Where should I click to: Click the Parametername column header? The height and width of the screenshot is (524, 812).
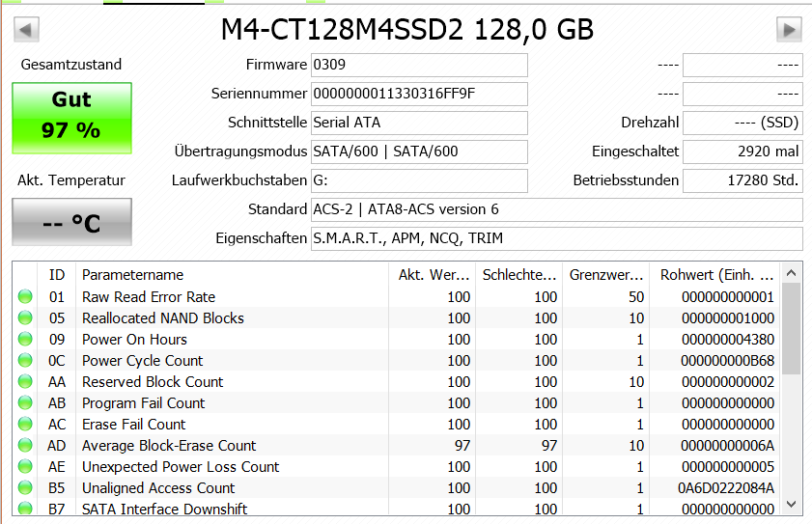[232, 274]
